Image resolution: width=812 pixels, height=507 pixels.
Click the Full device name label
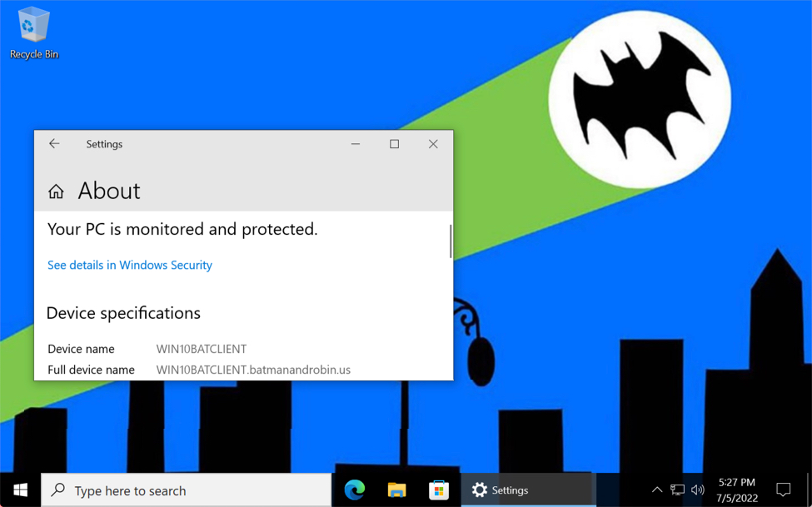click(91, 370)
